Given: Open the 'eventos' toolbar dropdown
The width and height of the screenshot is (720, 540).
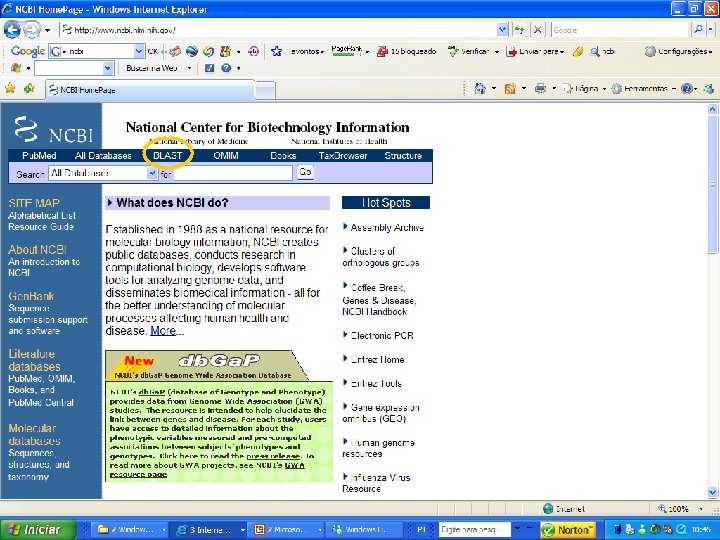Looking at the screenshot, I should point(323,52).
